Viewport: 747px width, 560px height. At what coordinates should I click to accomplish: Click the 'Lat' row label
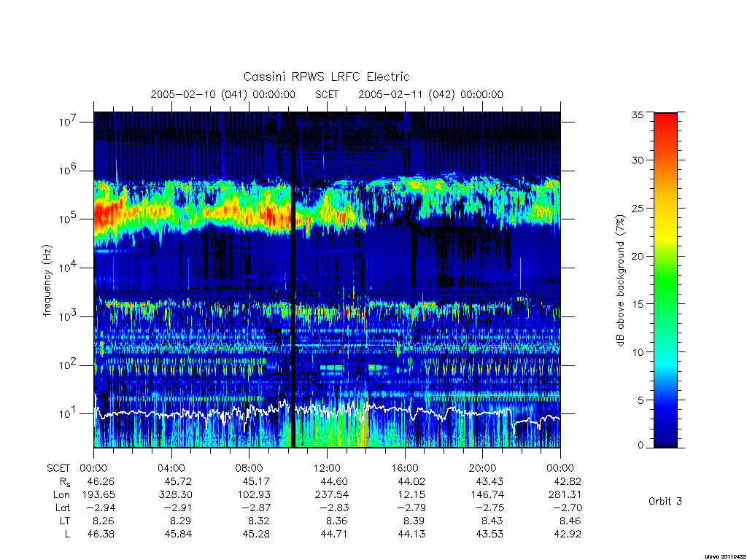[62, 507]
